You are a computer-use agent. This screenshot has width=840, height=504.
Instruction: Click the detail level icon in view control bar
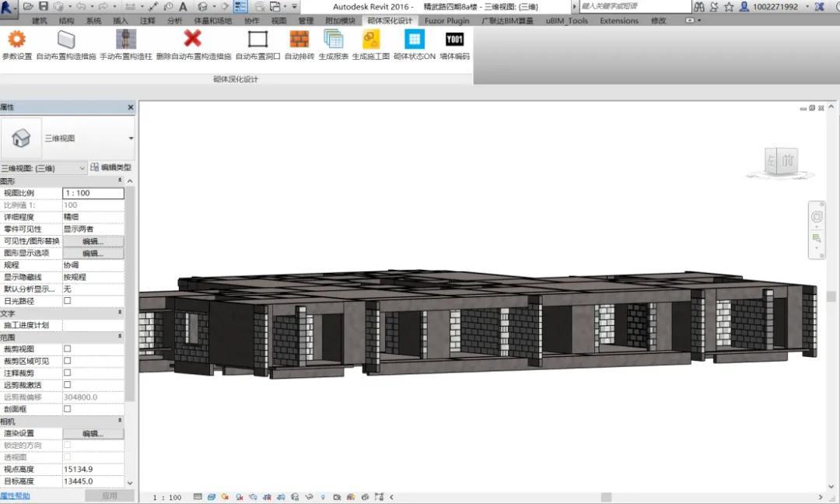coord(198,497)
